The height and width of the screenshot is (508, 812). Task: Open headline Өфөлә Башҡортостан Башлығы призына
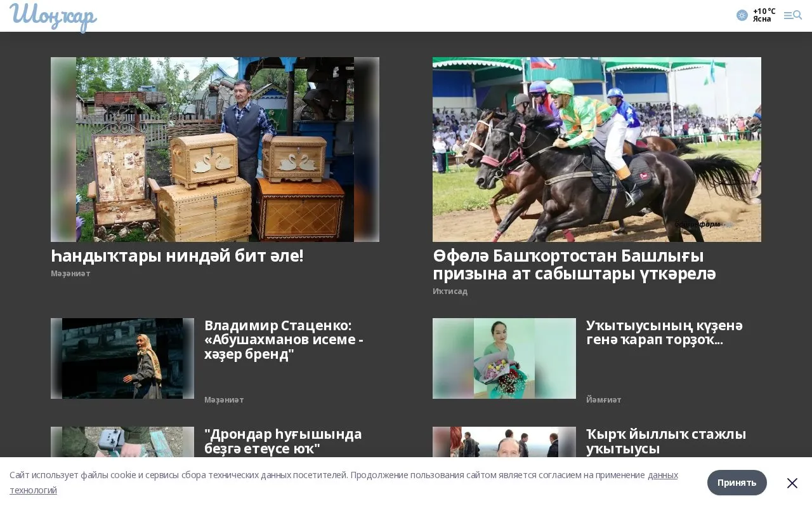click(x=574, y=265)
